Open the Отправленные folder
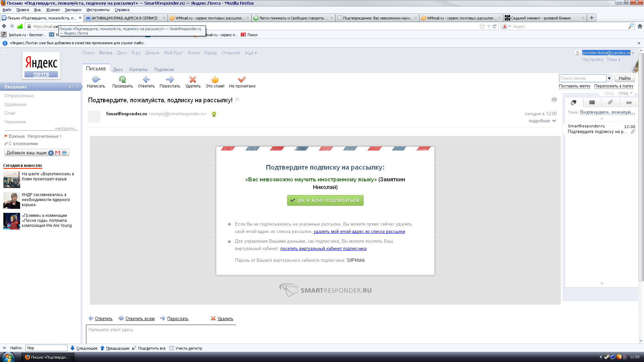Viewport: 644px width, 362px height. 19,96
